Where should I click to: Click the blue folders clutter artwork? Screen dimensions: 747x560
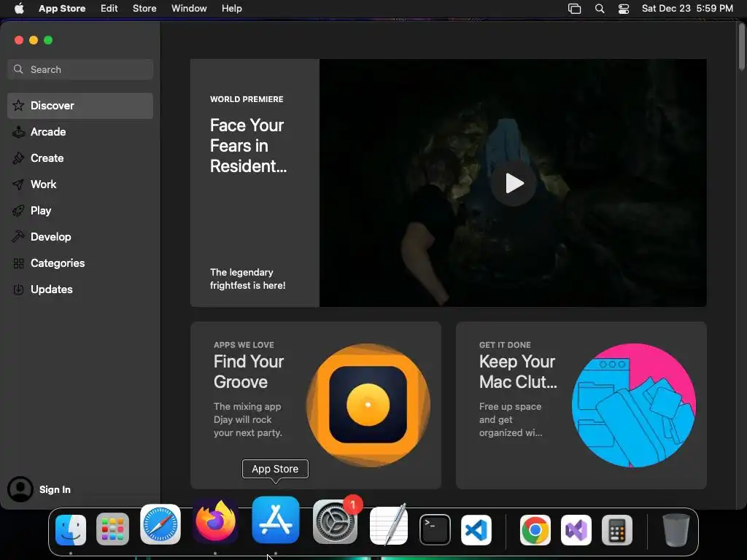[x=634, y=405]
